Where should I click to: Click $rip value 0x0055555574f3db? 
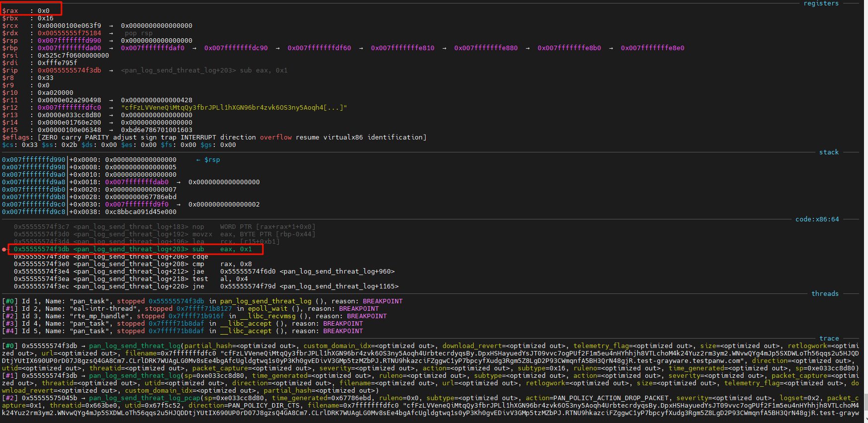[x=69, y=70]
